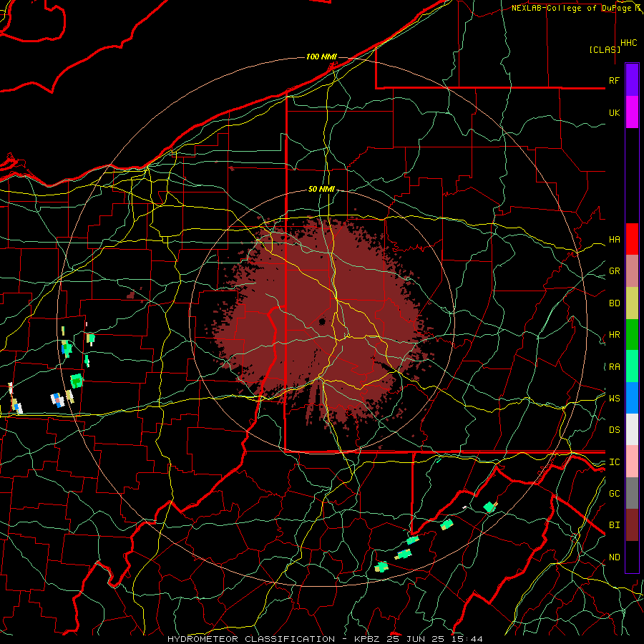Screen dimensions: 644x644
Task: Click the "IC" legend label
Action: point(614,462)
